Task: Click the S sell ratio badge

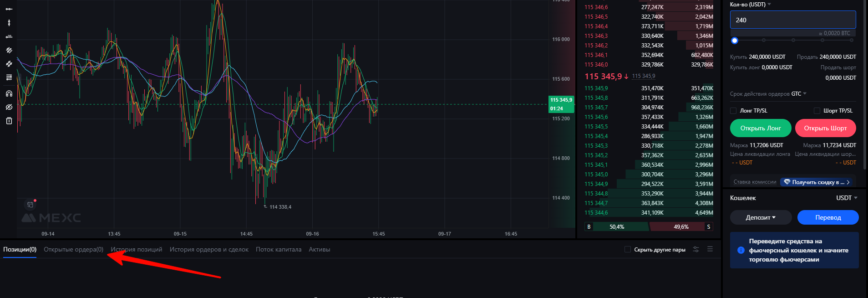Action: coord(709,227)
